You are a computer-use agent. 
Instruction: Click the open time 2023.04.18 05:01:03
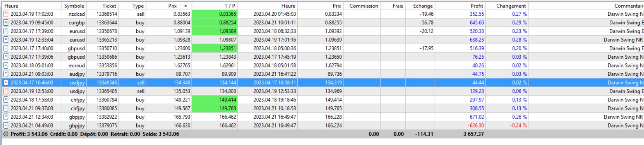32,65
